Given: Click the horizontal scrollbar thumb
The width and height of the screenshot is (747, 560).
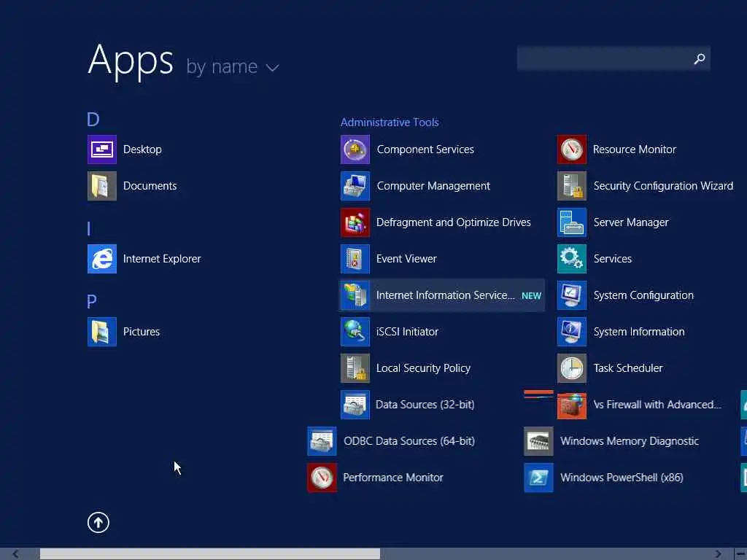Looking at the screenshot, I should pos(210,554).
